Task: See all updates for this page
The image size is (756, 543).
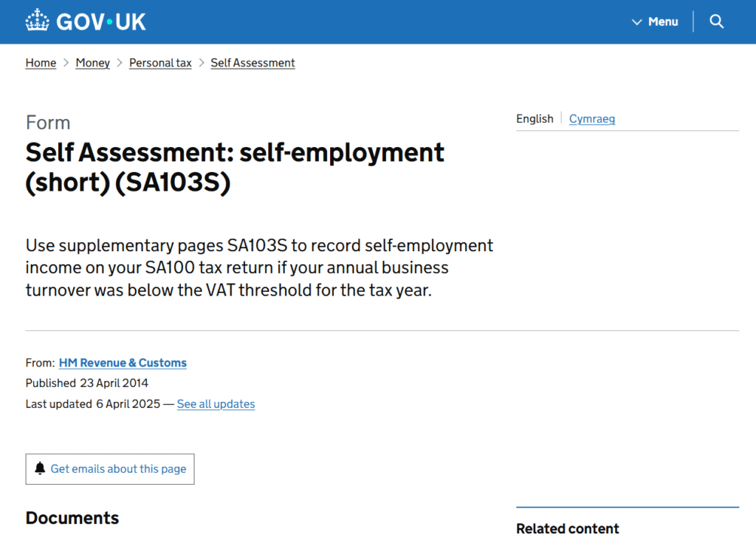Action: pos(216,404)
